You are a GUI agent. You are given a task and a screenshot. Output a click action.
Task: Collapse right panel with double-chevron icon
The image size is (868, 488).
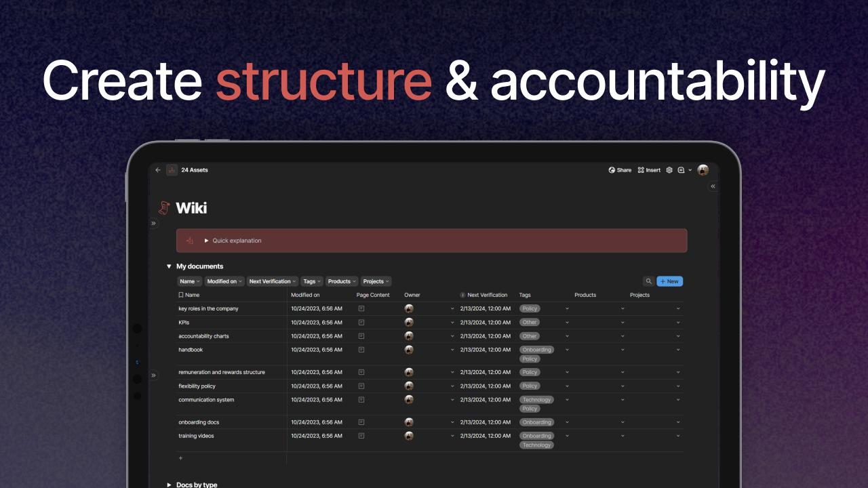coord(713,186)
